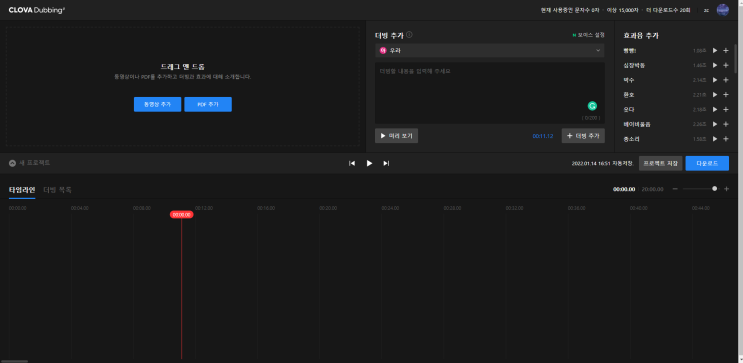The width and height of the screenshot is (743, 363).
Task: Play the 2.18초 sound effect preview
Action: tap(715, 109)
